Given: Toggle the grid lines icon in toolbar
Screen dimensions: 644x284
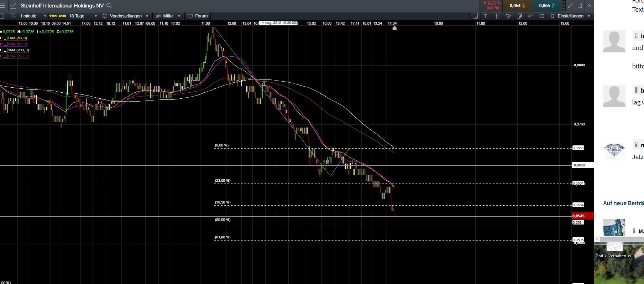Looking at the screenshot, I should pyautogui.click(x=497, y=16).
